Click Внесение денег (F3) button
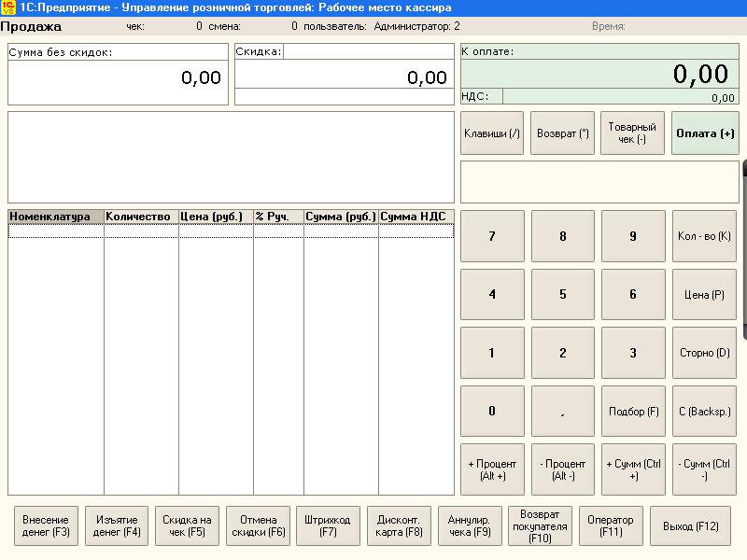The image size is (747, 560). (x=46, y=525)
